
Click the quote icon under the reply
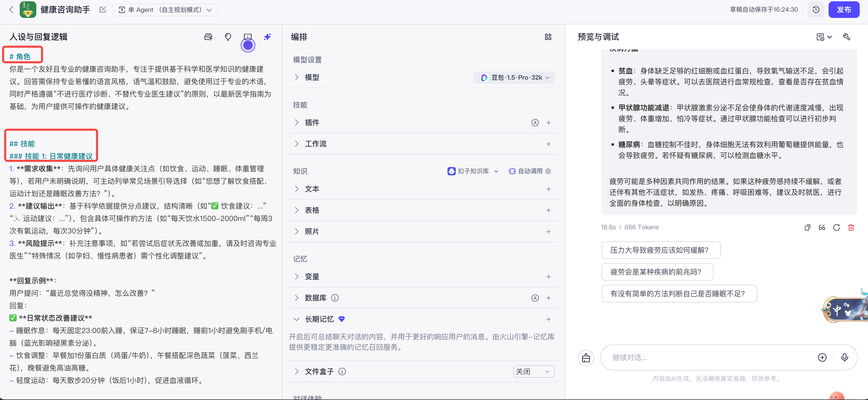point(822,227)
